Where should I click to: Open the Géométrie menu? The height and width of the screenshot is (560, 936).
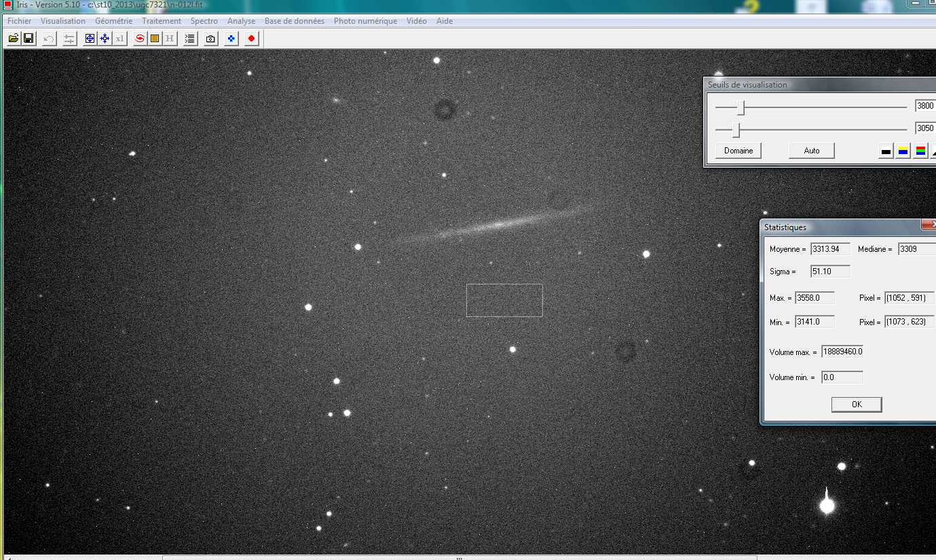114,21
